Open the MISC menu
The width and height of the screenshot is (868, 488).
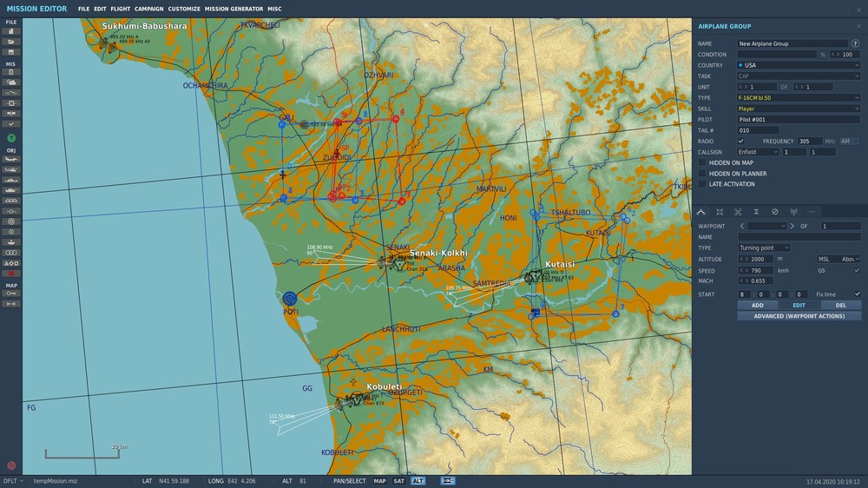(x=274, y=9)
